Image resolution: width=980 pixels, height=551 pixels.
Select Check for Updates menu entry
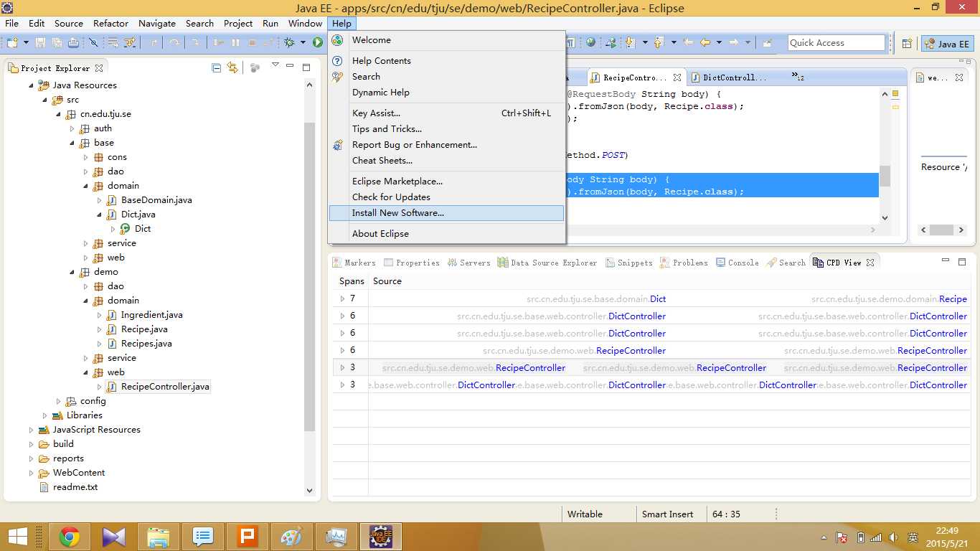coord(446,197)
